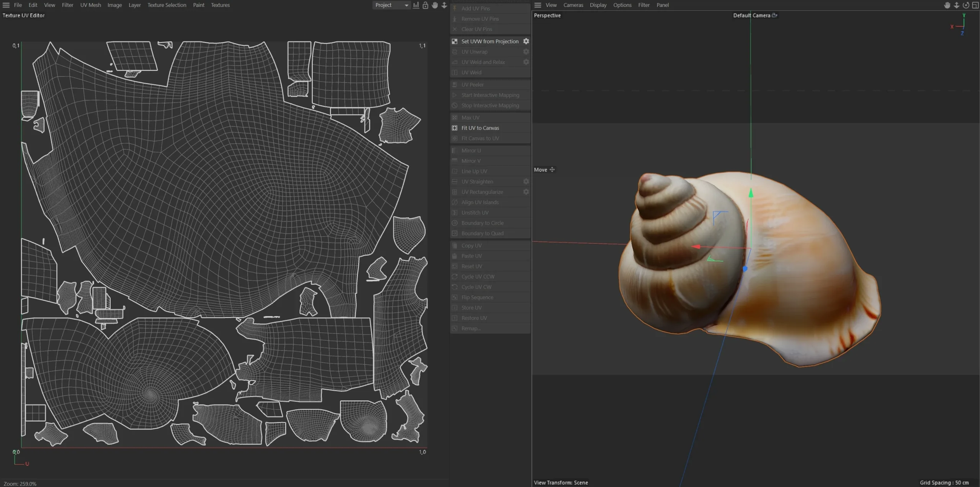This screenshot has width=980, height=487.
Task: Click the red U axis indicator at bottom left
Action: [26, 464]
